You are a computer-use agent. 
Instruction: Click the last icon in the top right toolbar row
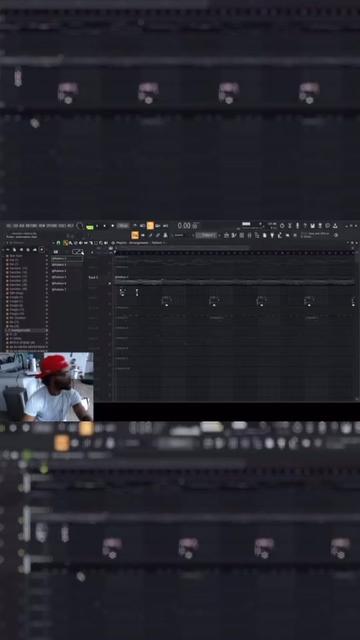click(x=335, y=226)
